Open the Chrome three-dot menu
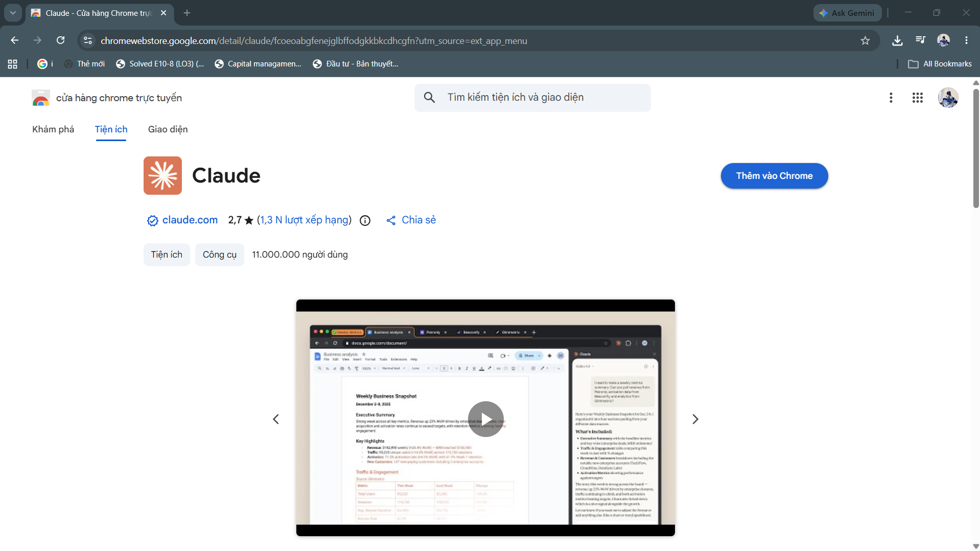The width and height of the screenshot is (980, 551). pyautogui.click(x=966, y=40)
